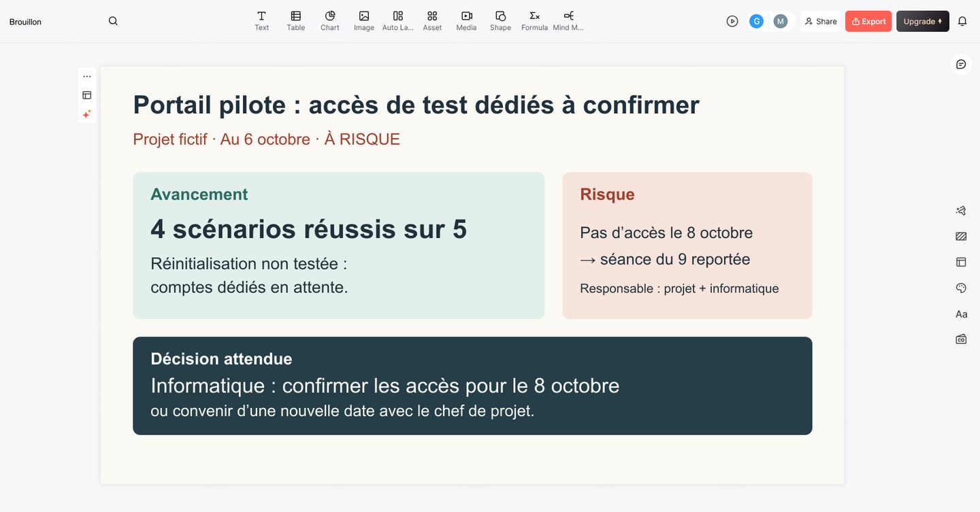Click the red Export button
Screen dimensions: 980x512
click(x=868, y=21)
